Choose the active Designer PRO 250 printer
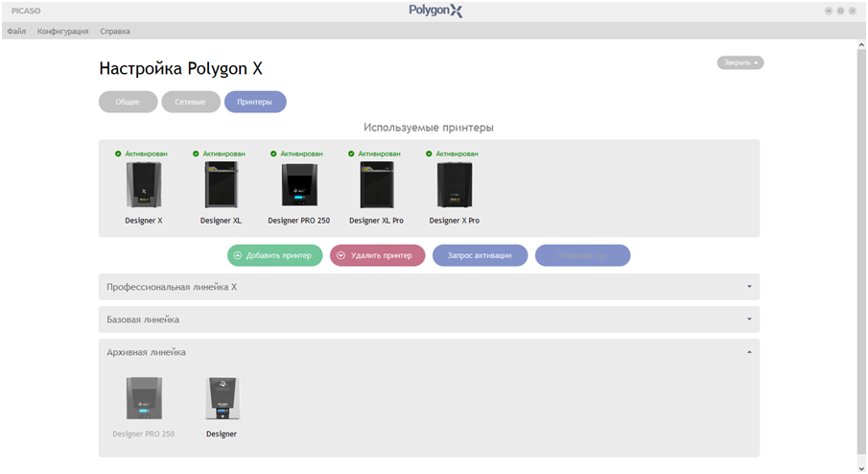Image resolution: width=868 pixels, height=474 pixels. (x=299, y=184)
